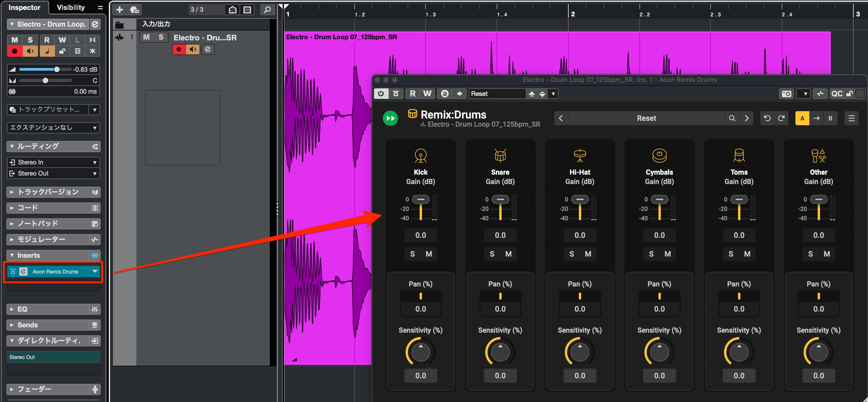Click the Hi-Hat pan value field
The width and height of the screenshot is (868, 402).
click(579, 309)
